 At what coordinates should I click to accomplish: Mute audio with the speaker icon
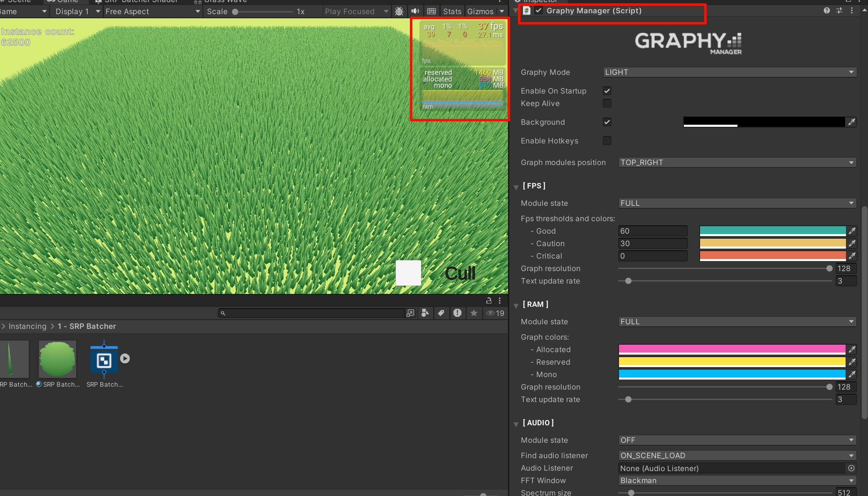[x=415, y=11]
